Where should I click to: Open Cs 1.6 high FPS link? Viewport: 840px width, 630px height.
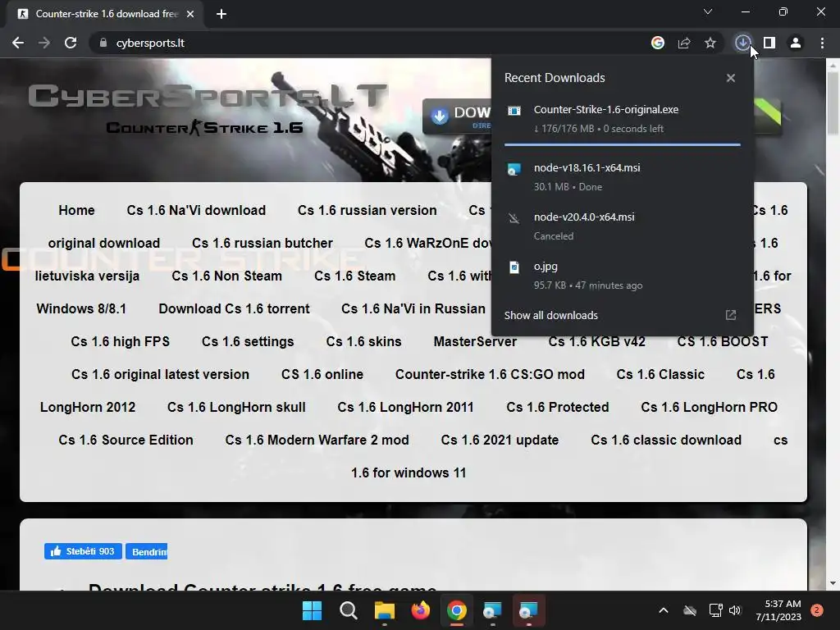click(120, 341)
